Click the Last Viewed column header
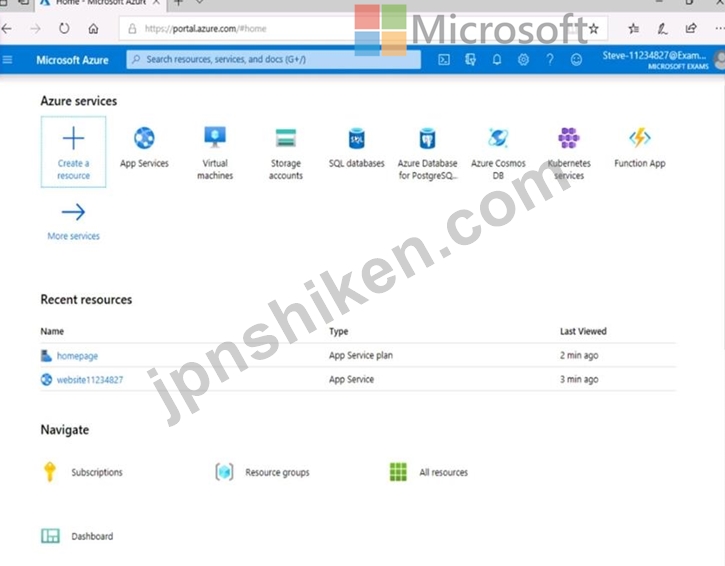 click(x=583, y=331)
